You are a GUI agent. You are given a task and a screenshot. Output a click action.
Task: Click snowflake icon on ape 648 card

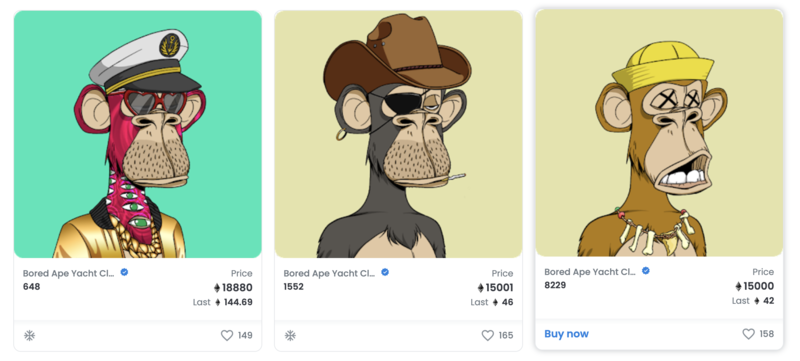(x=30, y=336)
